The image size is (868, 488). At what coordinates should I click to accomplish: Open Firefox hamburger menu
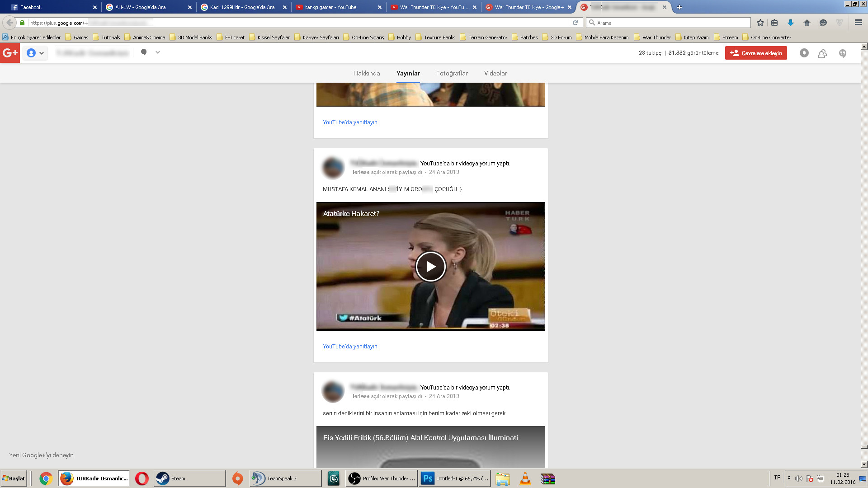[x=858, y=23]
